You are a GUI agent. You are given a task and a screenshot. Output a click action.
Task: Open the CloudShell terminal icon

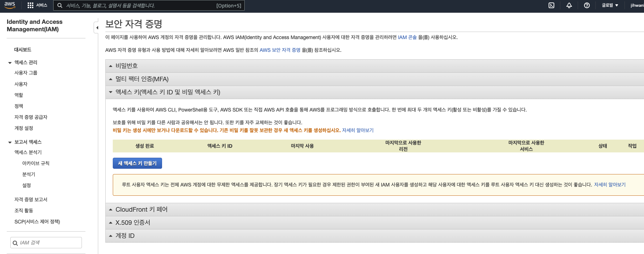tap(551, 5)
